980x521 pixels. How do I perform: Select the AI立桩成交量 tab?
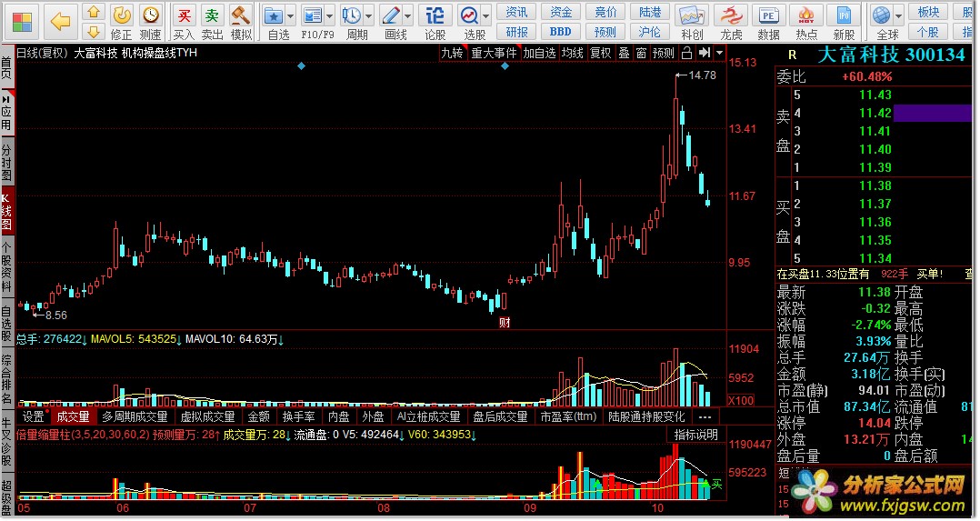(x=429, y=416)
